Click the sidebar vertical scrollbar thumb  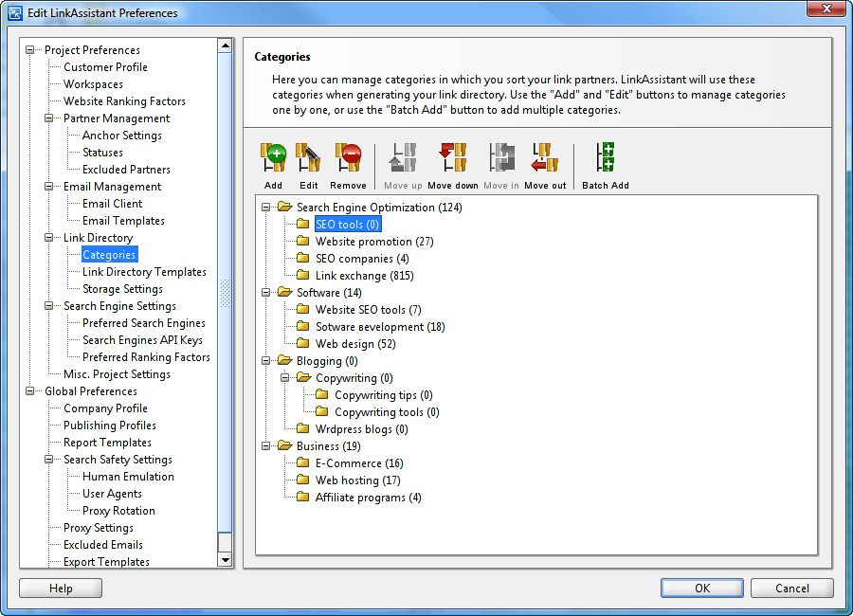point(225,292)
